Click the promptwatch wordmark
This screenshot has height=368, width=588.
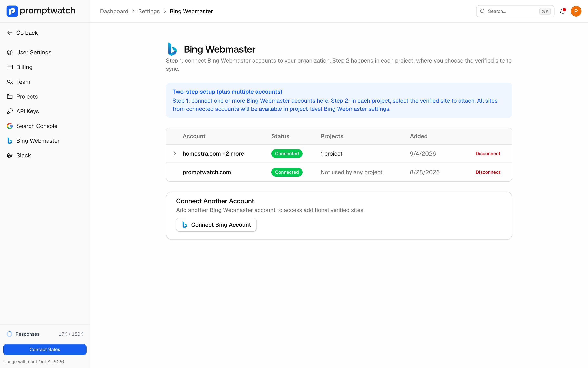(48, 11)
